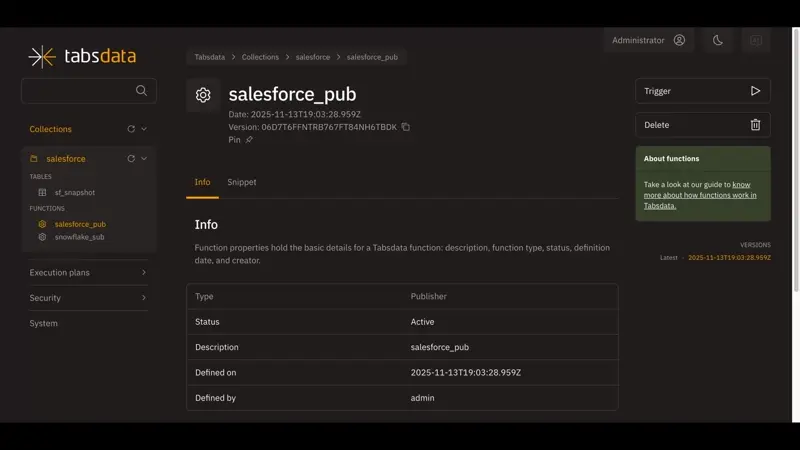
Task: Select snowflake_sub function in sidebar
Action: tap(80, 237)
